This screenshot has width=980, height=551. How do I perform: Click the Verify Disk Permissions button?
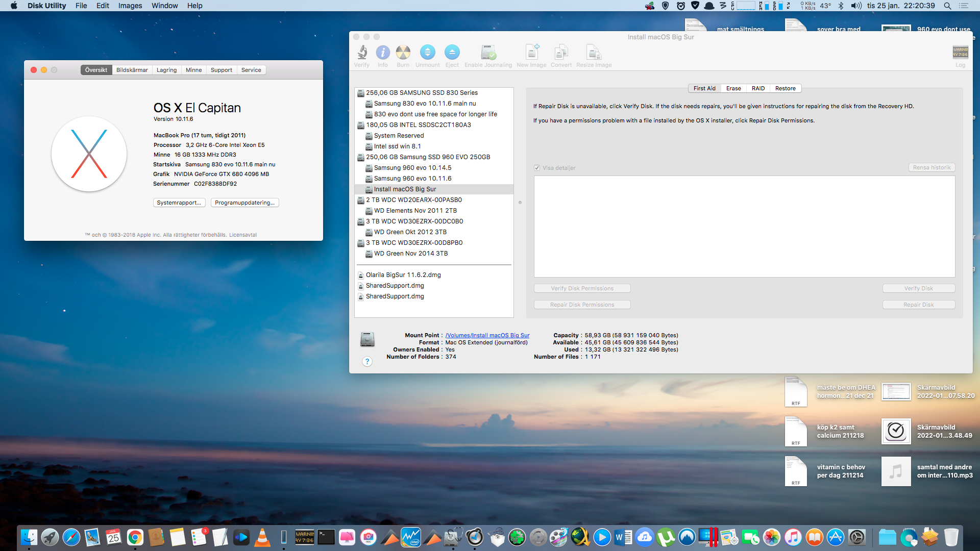(x=582, y=288)
